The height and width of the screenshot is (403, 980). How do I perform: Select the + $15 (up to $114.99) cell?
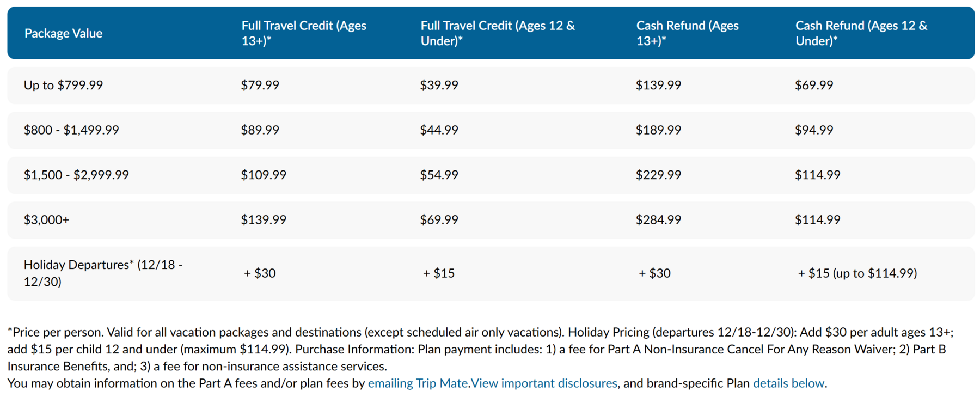point(857,273)
